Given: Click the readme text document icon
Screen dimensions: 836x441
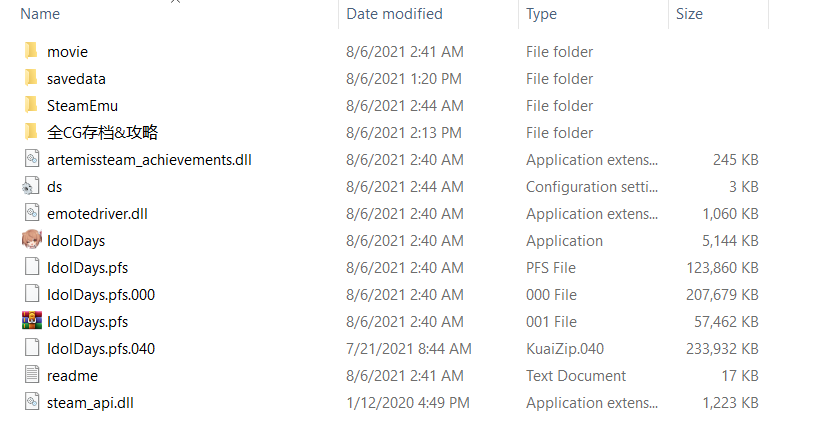Looking at the screenshot, I should coord(31,375).
